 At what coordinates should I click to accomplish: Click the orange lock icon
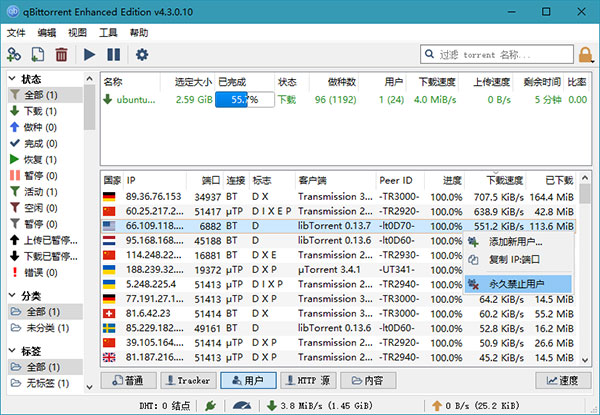pos(587,54)
